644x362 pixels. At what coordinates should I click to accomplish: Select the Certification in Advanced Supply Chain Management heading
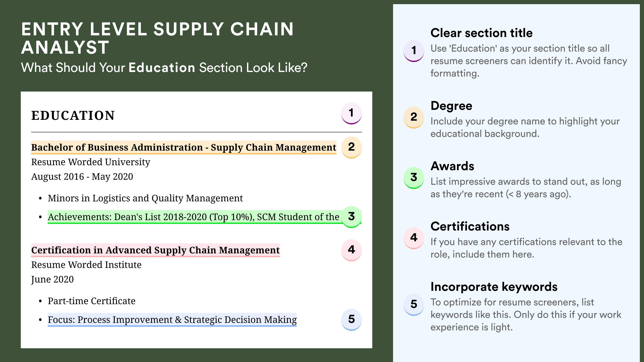pos(156,250)
